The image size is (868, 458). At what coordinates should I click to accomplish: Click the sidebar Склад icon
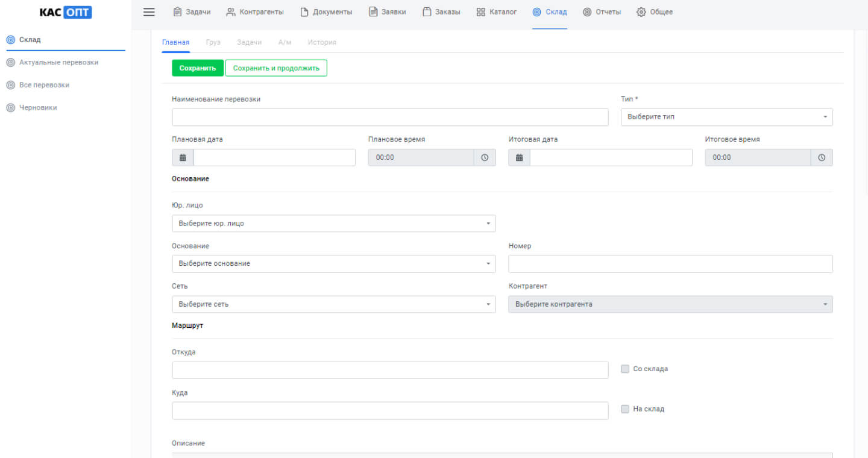[10, 40]
